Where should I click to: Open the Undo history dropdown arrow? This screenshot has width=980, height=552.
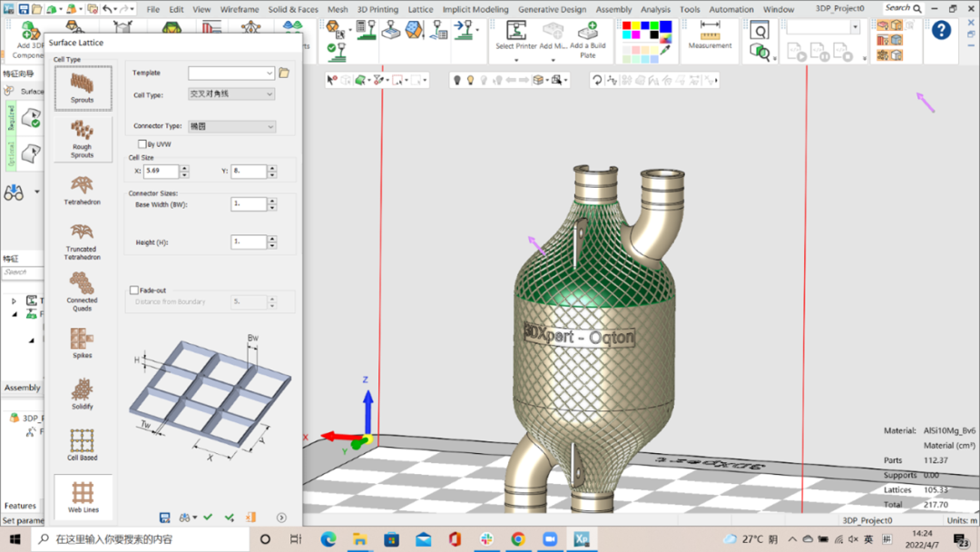[115, 9]
